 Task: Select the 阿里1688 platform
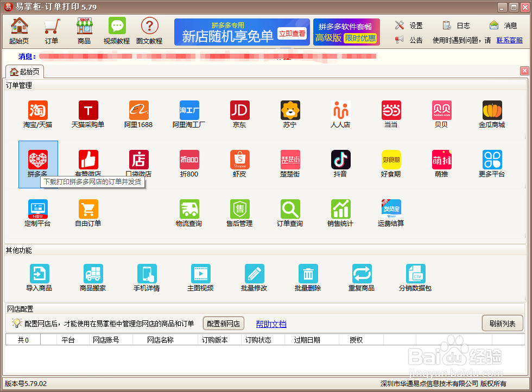[x=138, y=115]
